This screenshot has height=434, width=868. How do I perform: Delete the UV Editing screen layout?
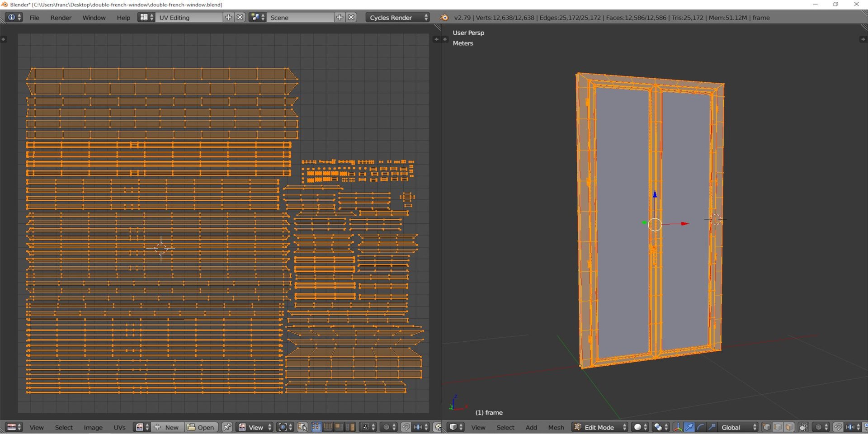pos(240,17)
